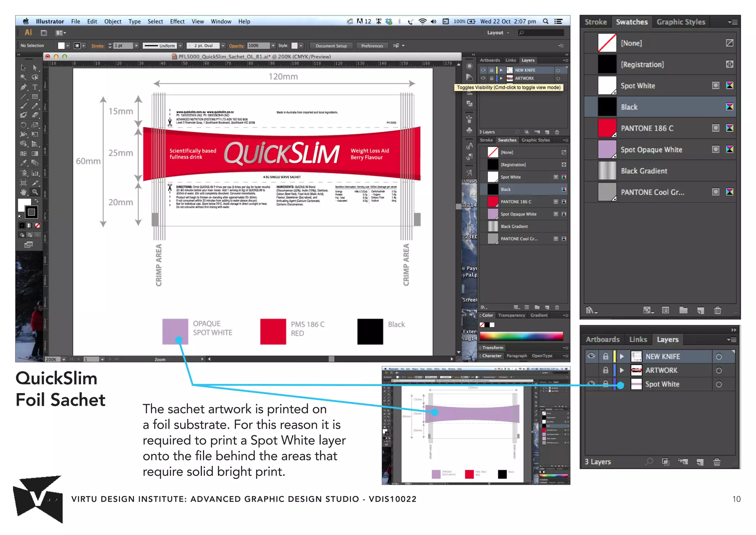Click New Swatch in enlarged Swatches panel
756x535 pixels.
(701, 310)
